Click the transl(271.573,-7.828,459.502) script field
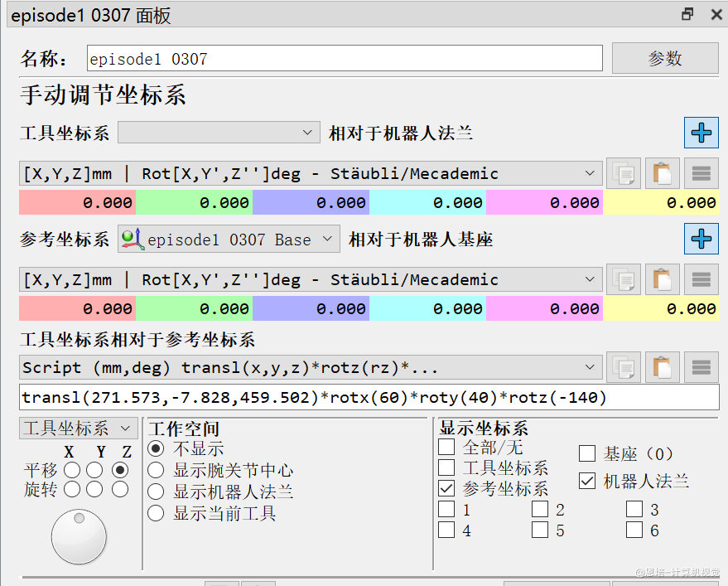 369,397
